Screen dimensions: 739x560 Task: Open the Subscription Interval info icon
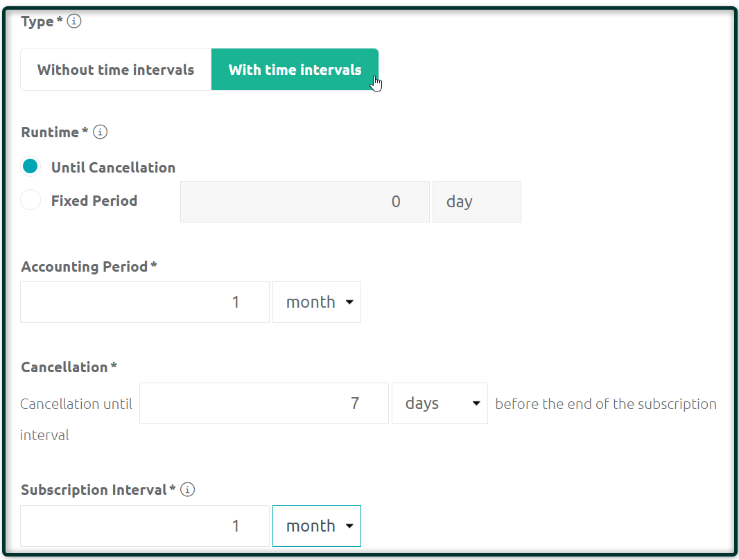[188, 490]
